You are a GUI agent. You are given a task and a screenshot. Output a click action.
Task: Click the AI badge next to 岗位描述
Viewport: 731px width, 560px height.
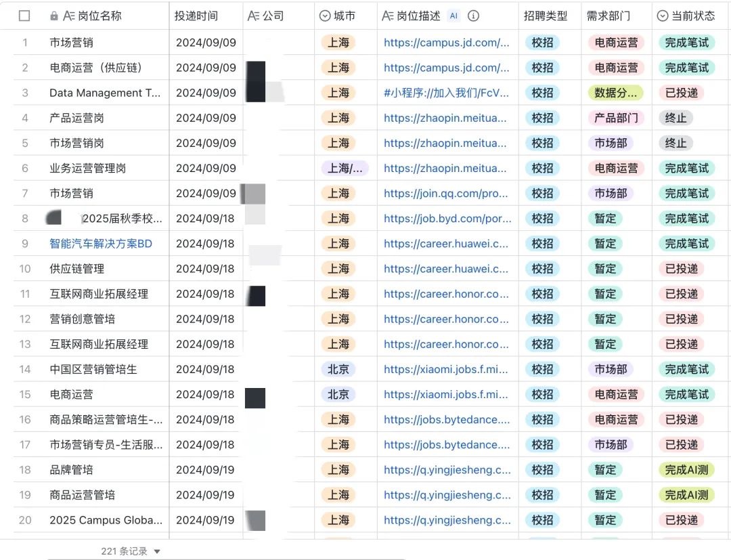click(453, 16)
